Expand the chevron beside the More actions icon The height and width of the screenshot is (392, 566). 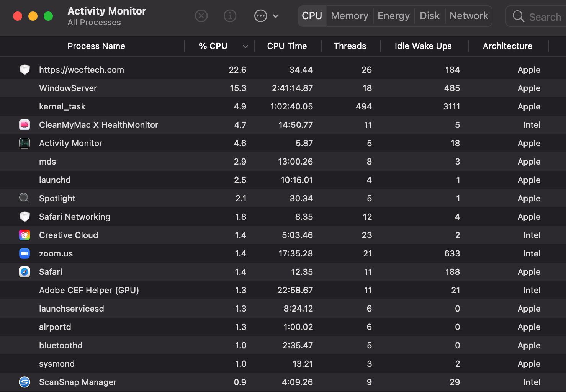point(276,16)
